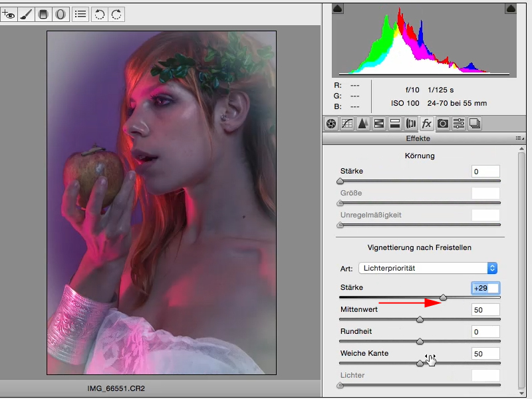Select the Radial Filter tool

pyautogui.click(x=61, y=15)
